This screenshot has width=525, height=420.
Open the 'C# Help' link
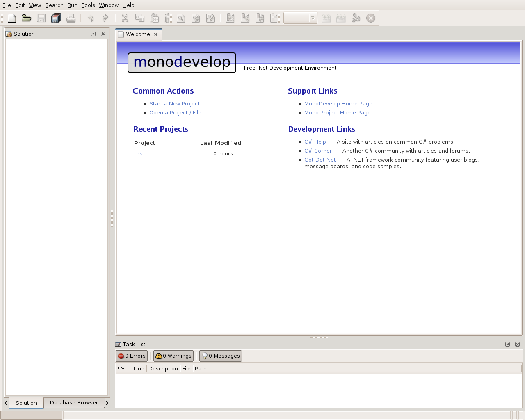point(315,142)
